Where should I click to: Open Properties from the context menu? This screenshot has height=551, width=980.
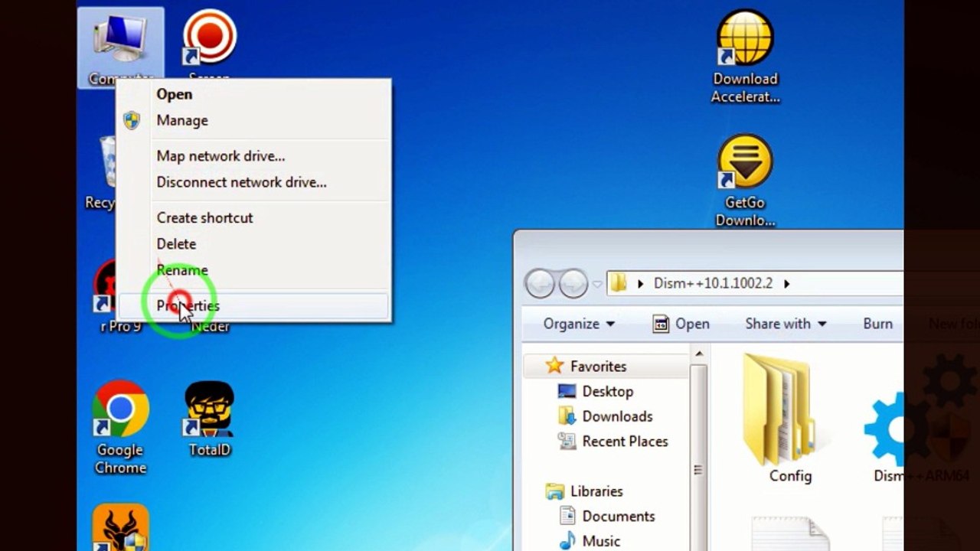[253, 306]
